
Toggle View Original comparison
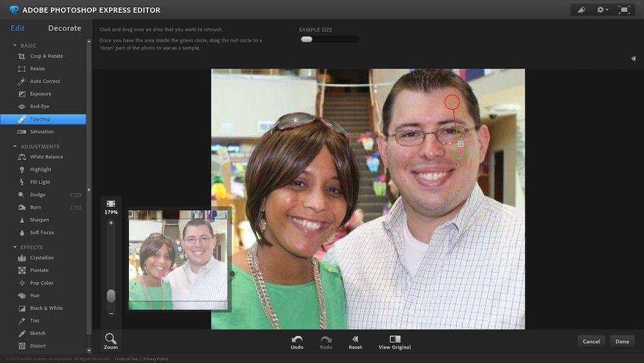click(395, 342)
